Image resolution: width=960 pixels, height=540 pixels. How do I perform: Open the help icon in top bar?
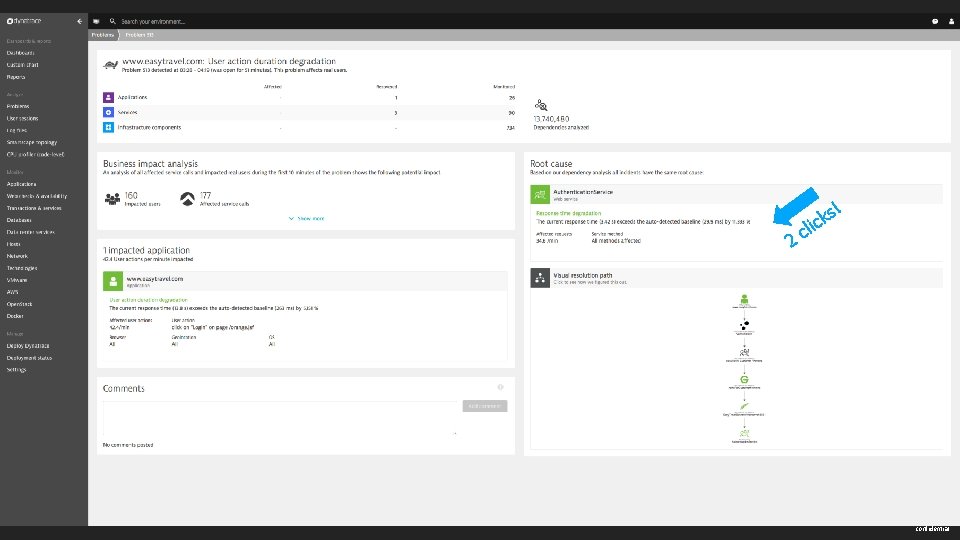coord(935,21)
